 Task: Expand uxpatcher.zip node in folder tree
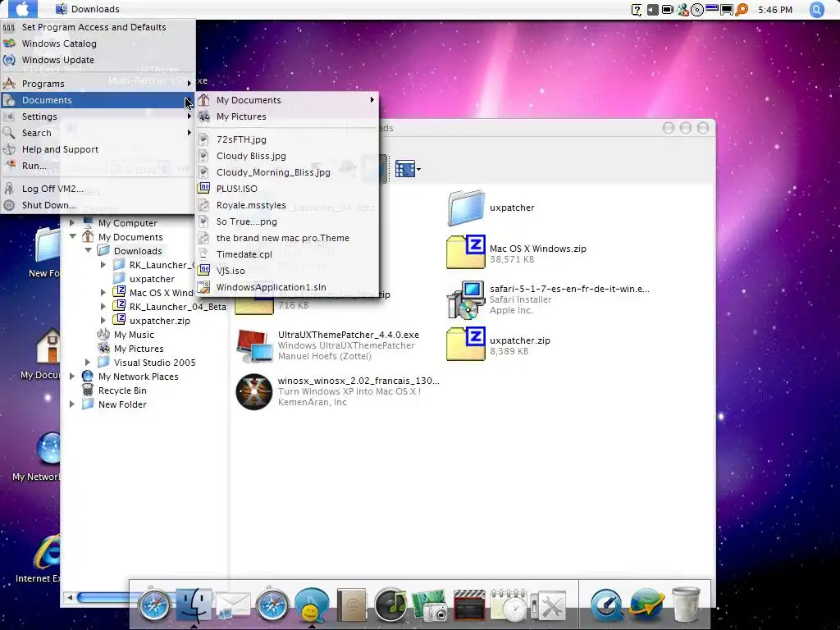(x=103, y=321)
